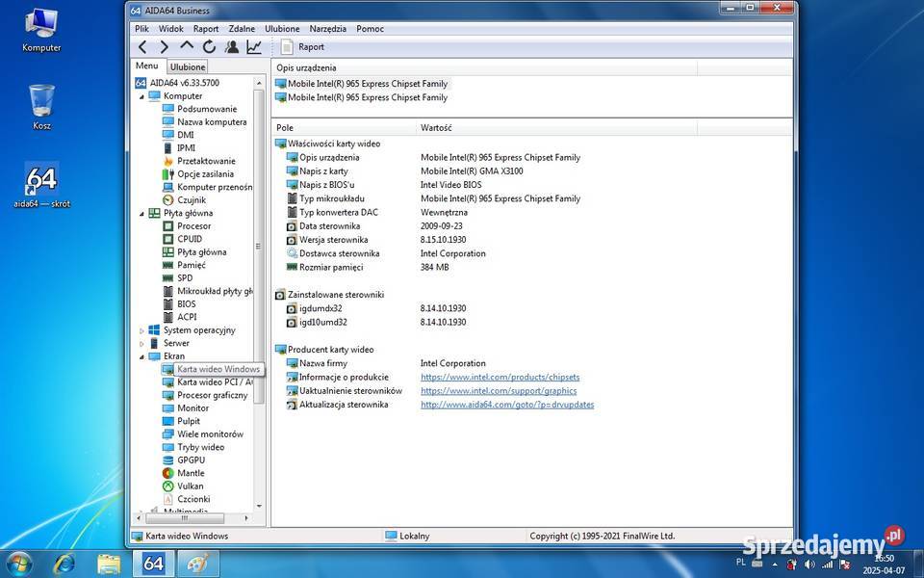Screen dimensions: 924x578
Task: Select Vulkan in the tree
Action: [x=191, y=486]
